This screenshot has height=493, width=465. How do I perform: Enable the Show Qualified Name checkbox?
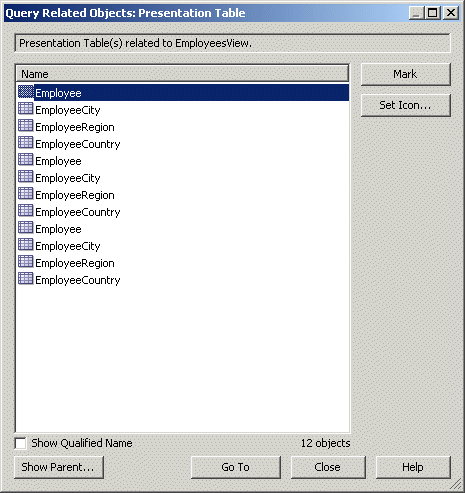21,443
